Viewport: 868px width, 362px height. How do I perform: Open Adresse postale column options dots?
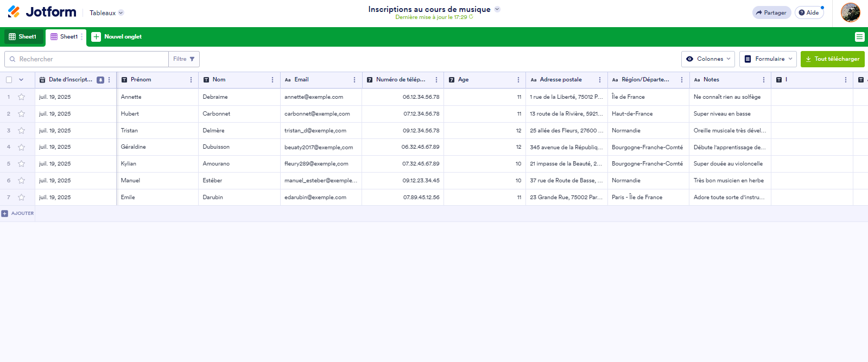600,80
